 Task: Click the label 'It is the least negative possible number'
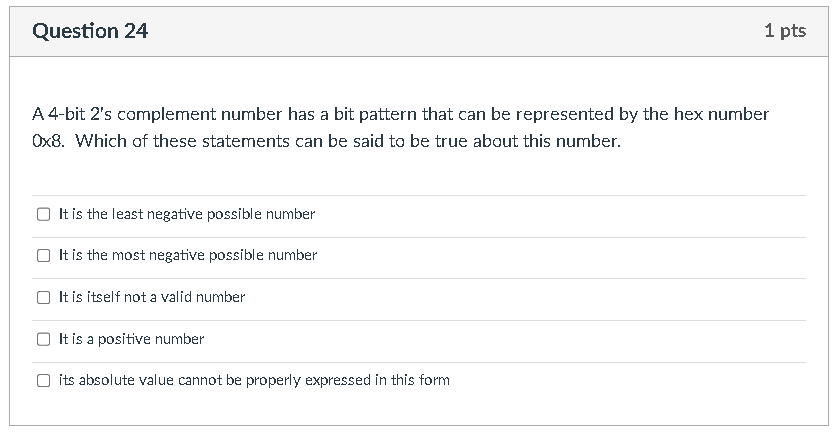coord(187,214)
